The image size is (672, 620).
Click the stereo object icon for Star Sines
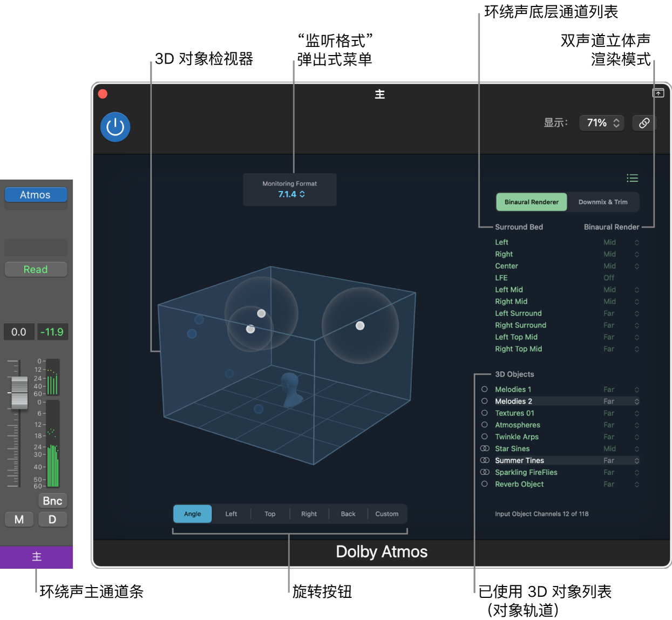tap(485, 448)
